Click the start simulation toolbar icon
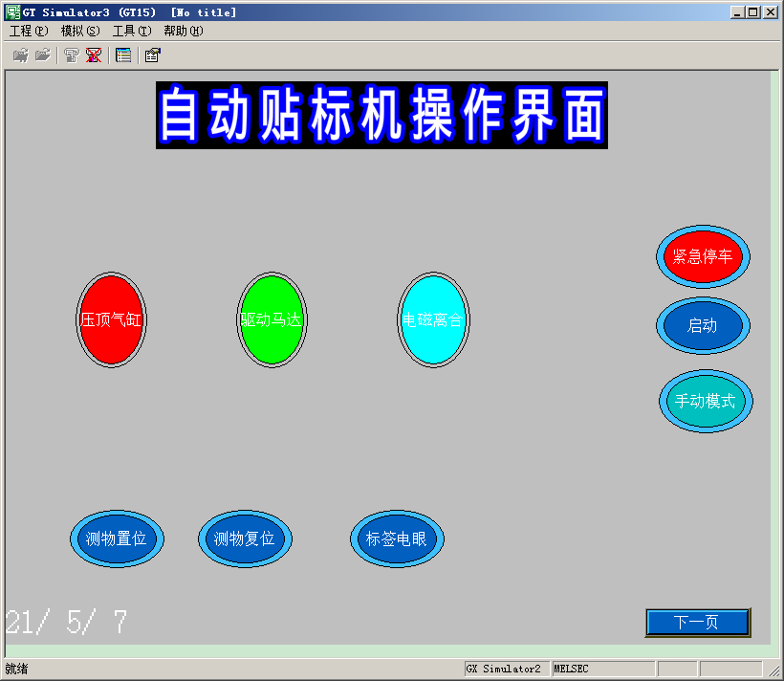Image resolution: width=784 pixels, height=681 pixels. pos(72,55)
